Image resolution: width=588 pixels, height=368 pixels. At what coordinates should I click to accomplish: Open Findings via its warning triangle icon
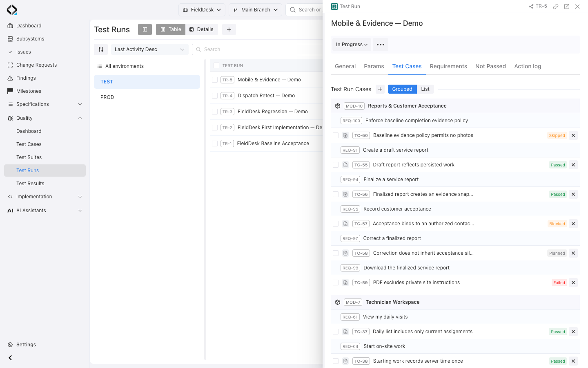(10, 78)
